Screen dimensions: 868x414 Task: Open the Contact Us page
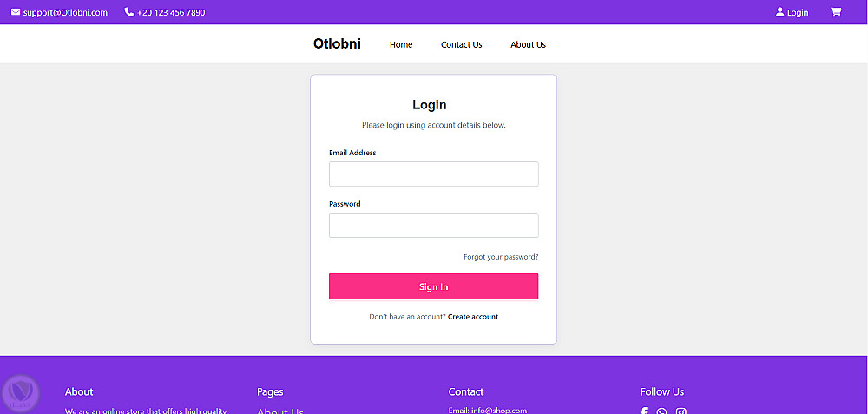click(461, 44)
